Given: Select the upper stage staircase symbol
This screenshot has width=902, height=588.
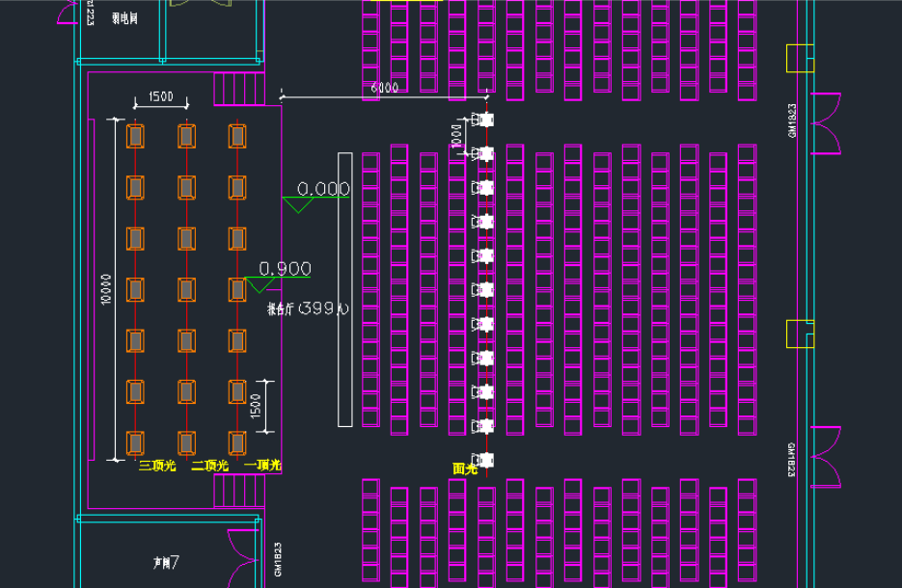Looking at the screenshot, I should pyautogui.click(x=238, y=88).
